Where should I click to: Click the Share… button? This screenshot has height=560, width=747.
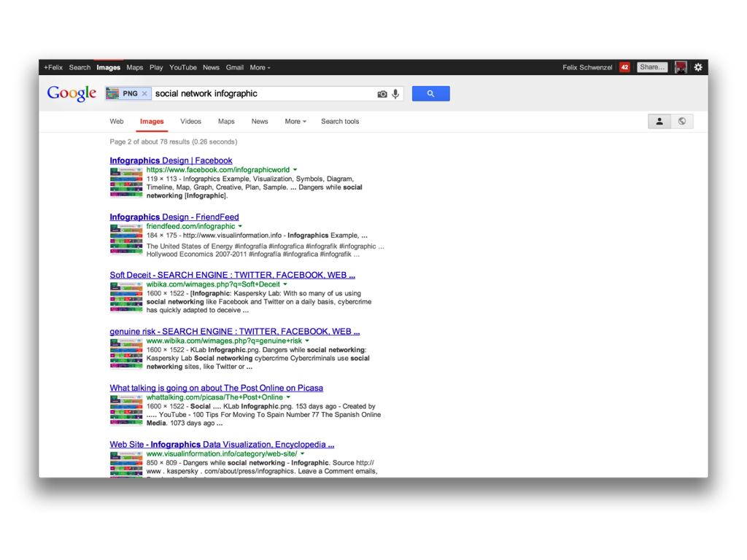tap(652, 67)
